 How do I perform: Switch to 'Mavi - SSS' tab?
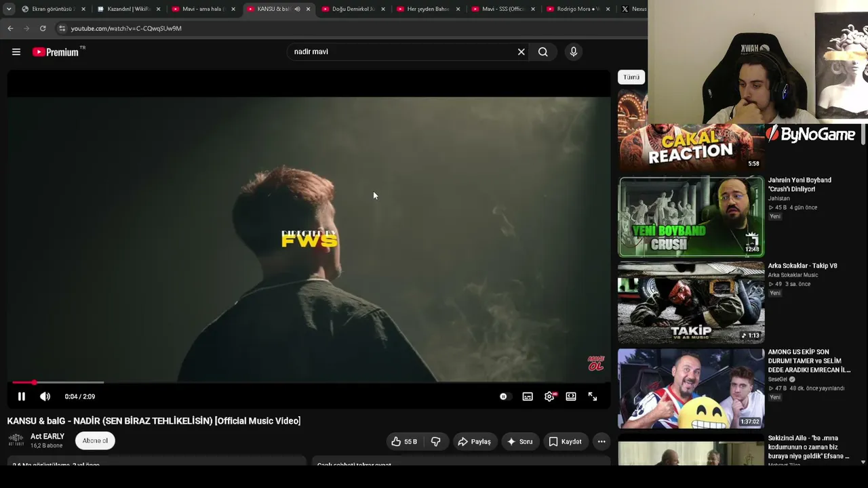[501, 9]
